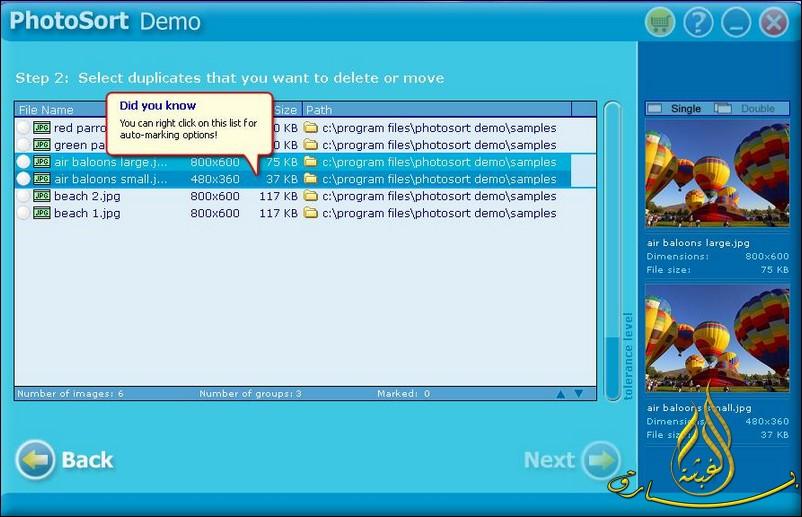Click JPG icon of green parrot row
Viewport: 802px width, 517px height.
[x=41, y=145]
